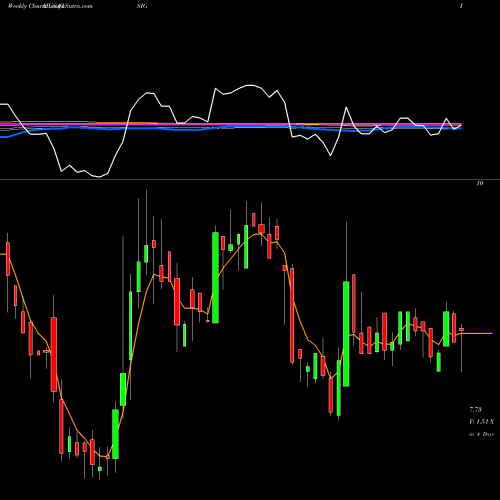Click the 7.73 price value
The image size is (500, 500).
click(476, 409)
